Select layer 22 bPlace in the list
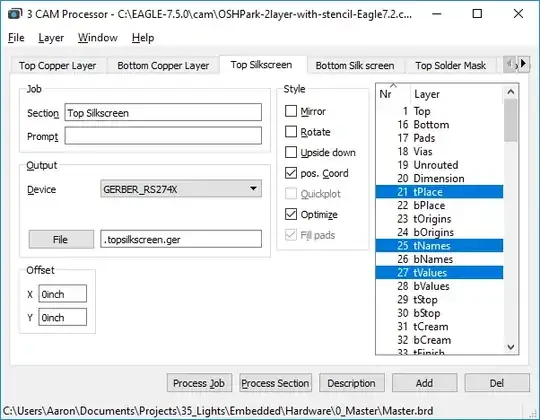Viewport: 540px width, 420px height. (x=439, y=206)
